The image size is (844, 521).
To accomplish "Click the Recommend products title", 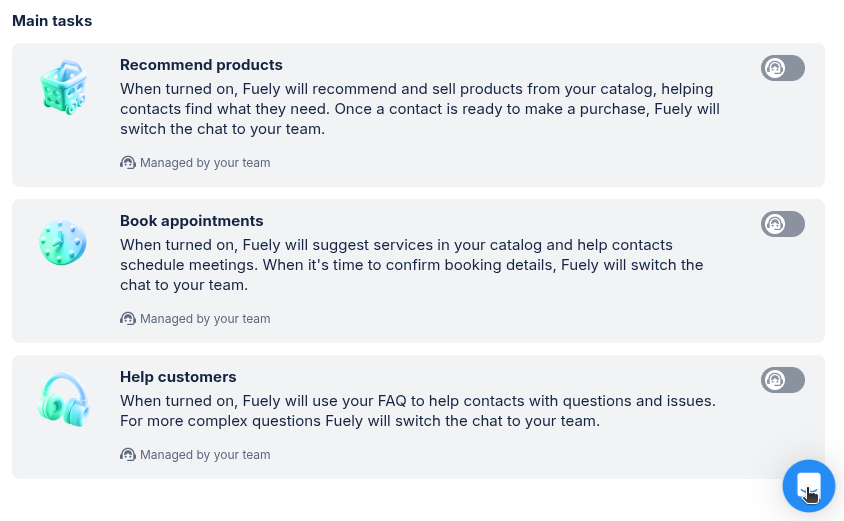I will point(201,65).
